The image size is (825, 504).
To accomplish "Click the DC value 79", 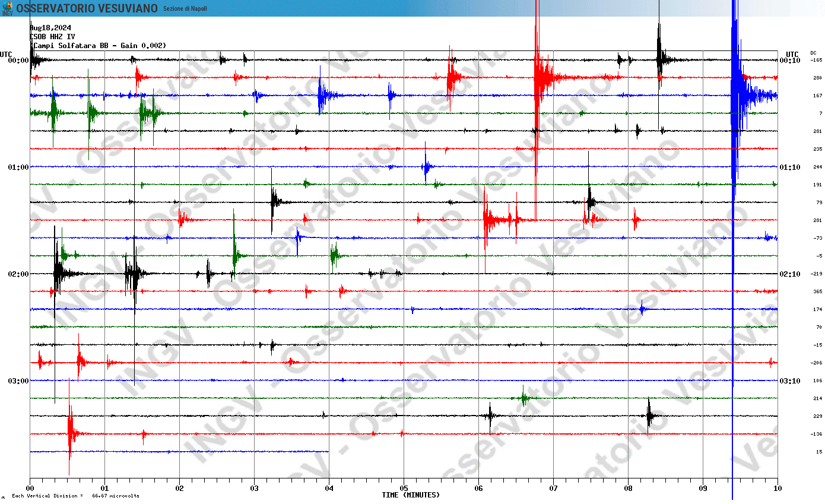I will (820, 202).
